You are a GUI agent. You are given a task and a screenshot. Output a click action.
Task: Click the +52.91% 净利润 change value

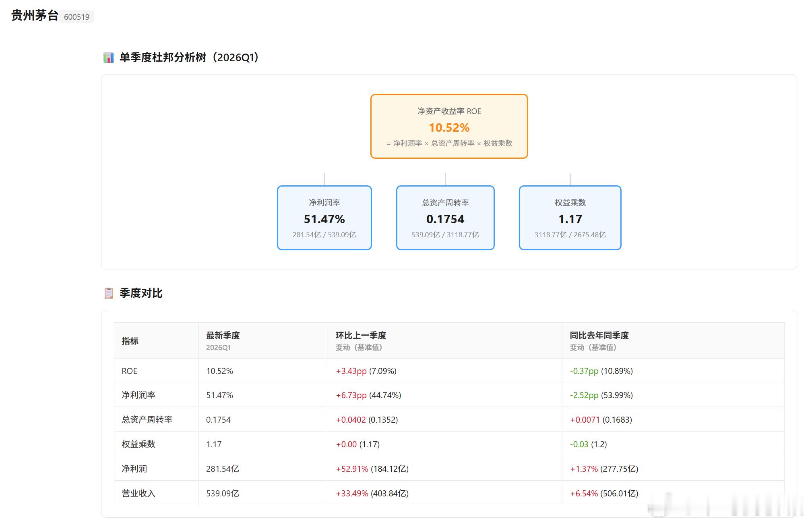352,469
